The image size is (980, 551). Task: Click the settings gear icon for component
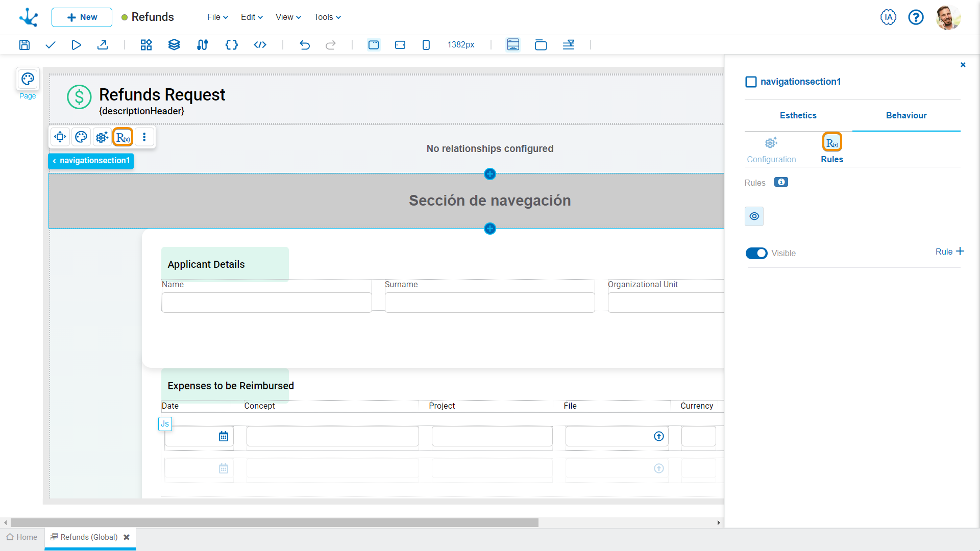click(x=102, y=137)
